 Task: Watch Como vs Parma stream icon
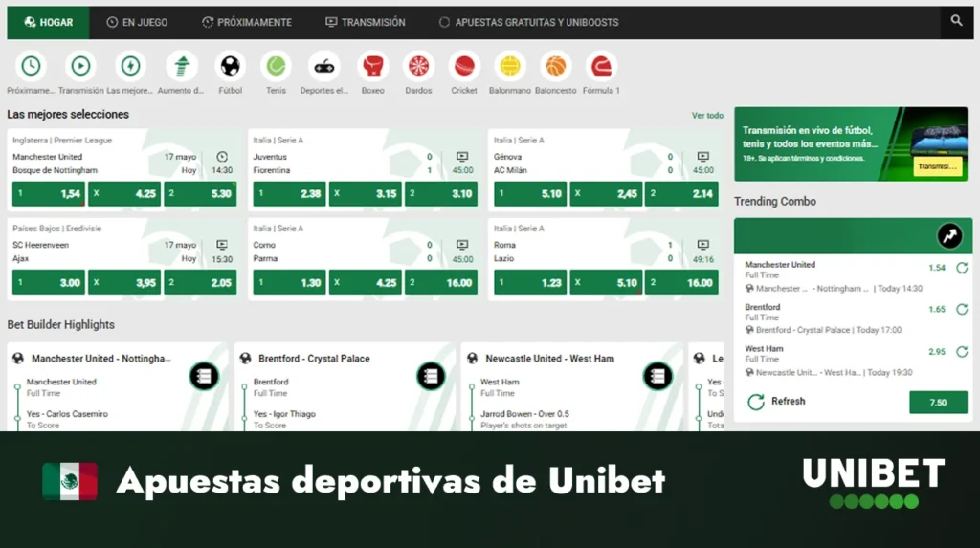coord(462,244)
